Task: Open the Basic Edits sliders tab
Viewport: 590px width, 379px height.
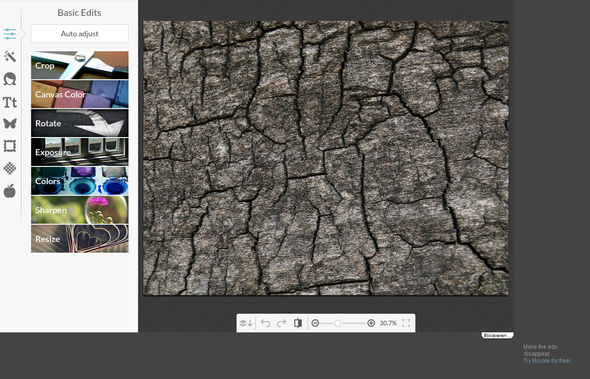Action: [x=10, y=34]
